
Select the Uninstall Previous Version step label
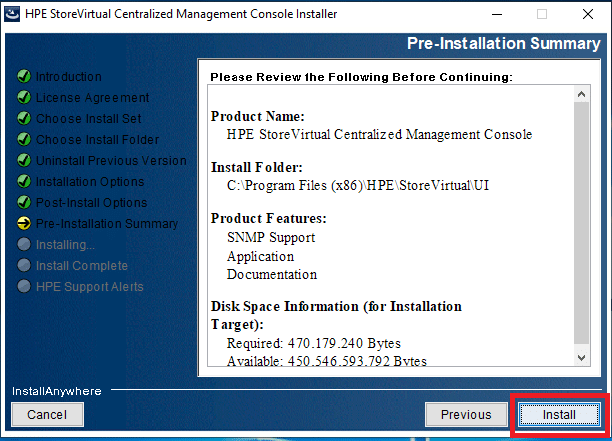pyautogui.click(x=111, y=161)
